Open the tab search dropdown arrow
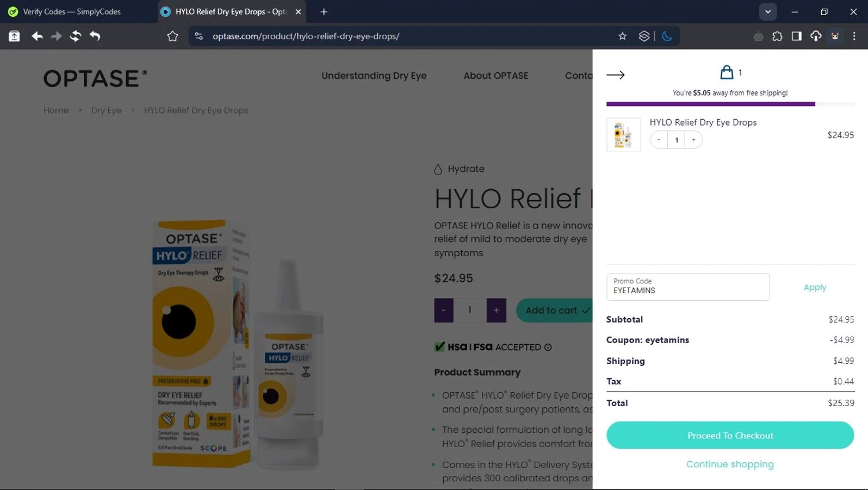The height and width of the screenshot is (490, 868). 768,12
